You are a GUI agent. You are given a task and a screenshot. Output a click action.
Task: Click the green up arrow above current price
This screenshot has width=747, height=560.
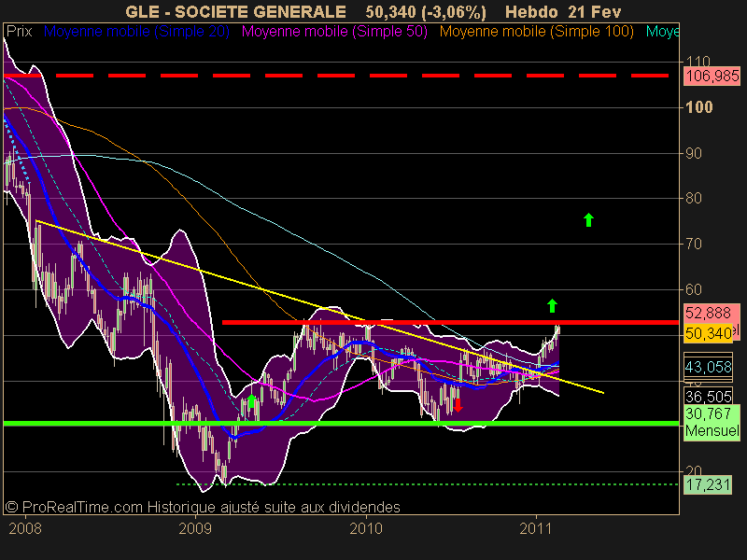552,306
